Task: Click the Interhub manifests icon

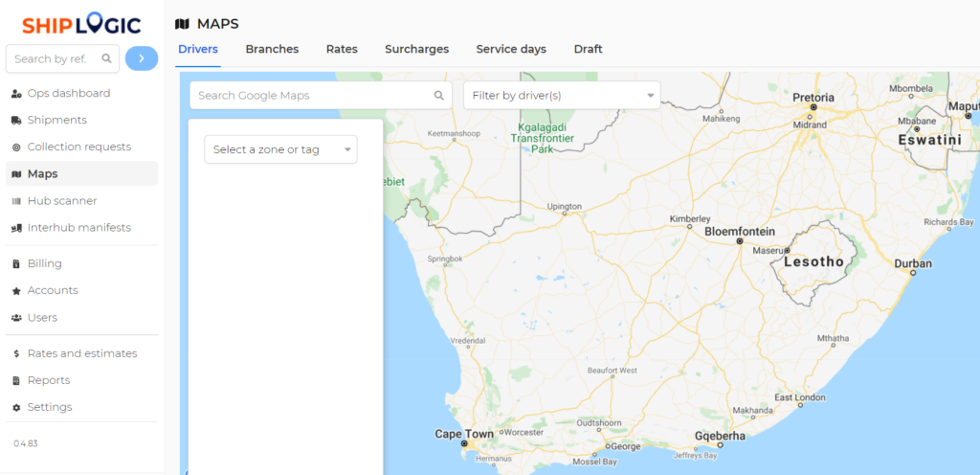Action: pyautogui.click(x=16, y=228)
